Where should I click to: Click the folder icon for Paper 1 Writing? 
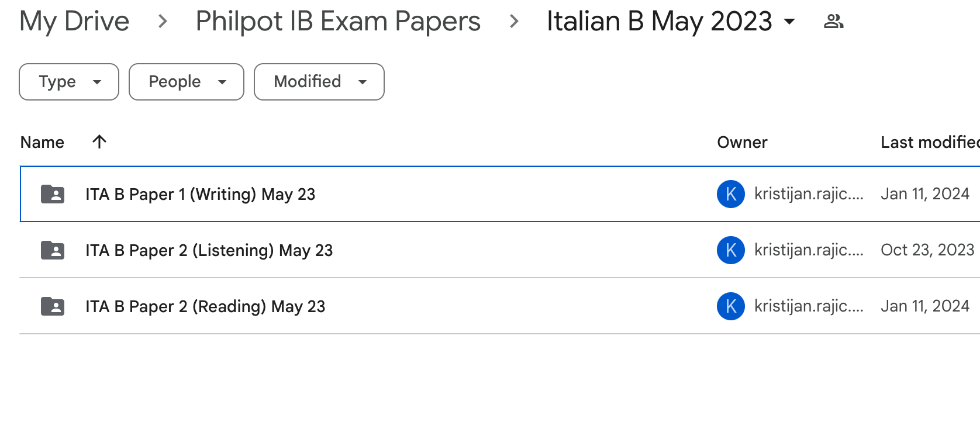(53, 194)
